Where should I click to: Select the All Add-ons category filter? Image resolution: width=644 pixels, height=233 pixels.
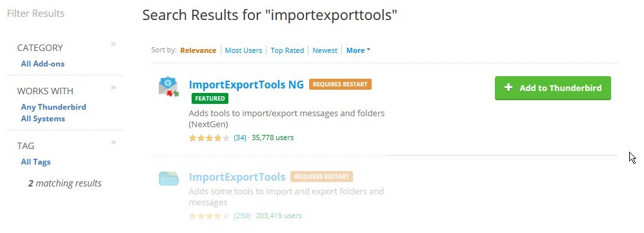click(43, 64)
